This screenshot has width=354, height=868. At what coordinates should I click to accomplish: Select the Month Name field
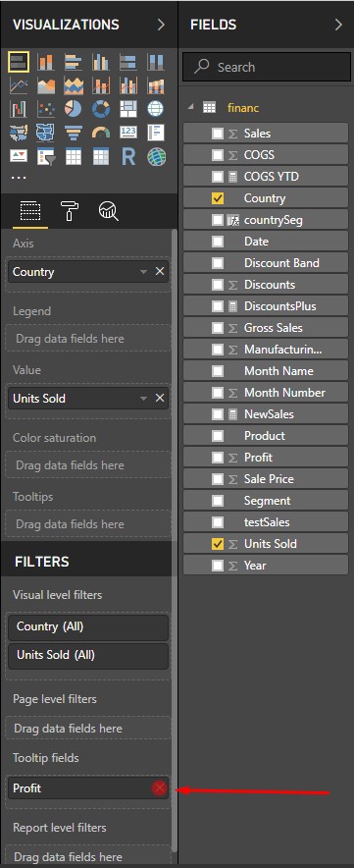pyautogui.click(x=278, y=371)
